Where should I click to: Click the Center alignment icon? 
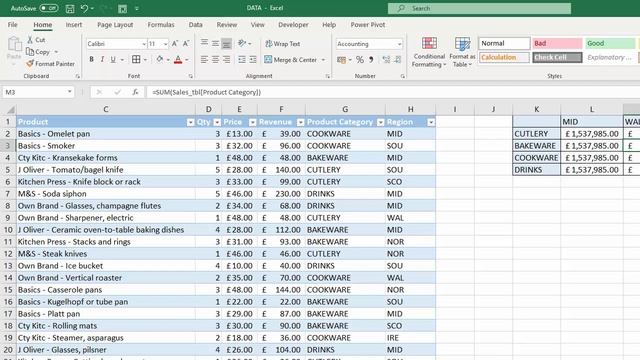pyautogui.click(x=215, y=60)
